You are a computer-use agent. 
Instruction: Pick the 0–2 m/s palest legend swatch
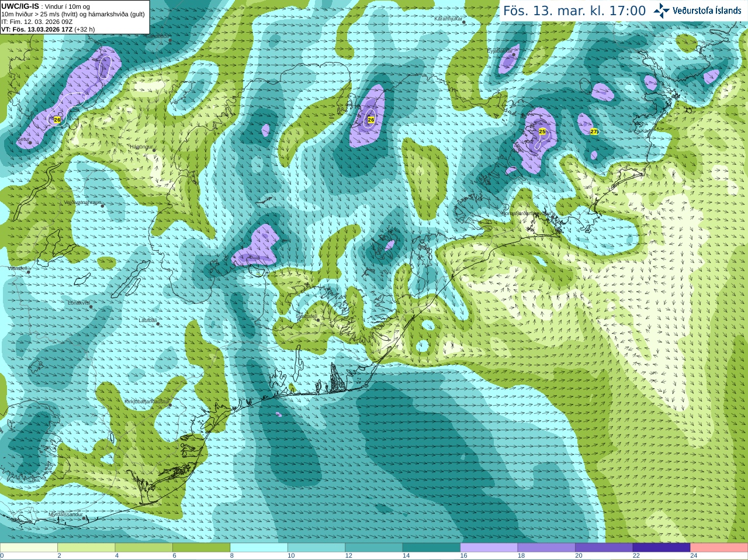tap(29, 548)
